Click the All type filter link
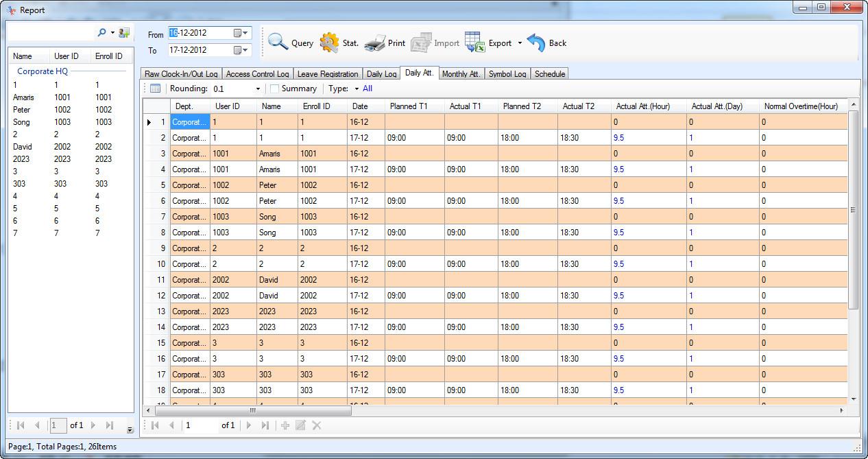 (x=367, y=89)
